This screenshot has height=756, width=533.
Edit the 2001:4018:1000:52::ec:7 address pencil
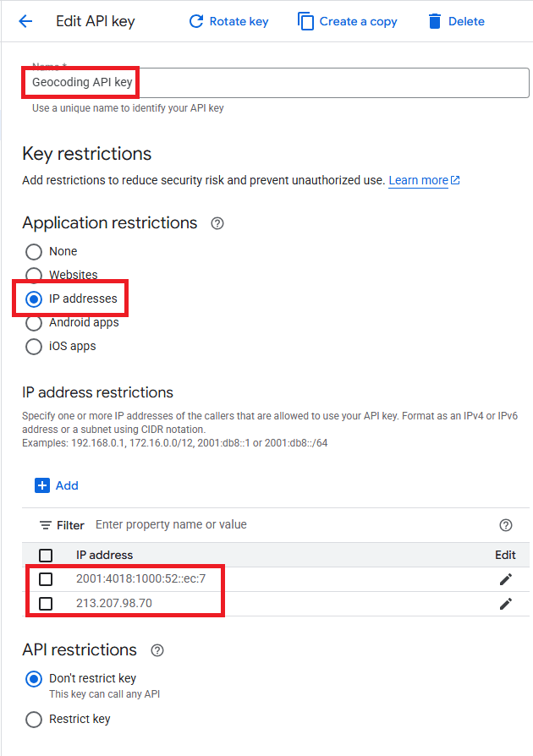pyautogui.click(x=506, y=579)
